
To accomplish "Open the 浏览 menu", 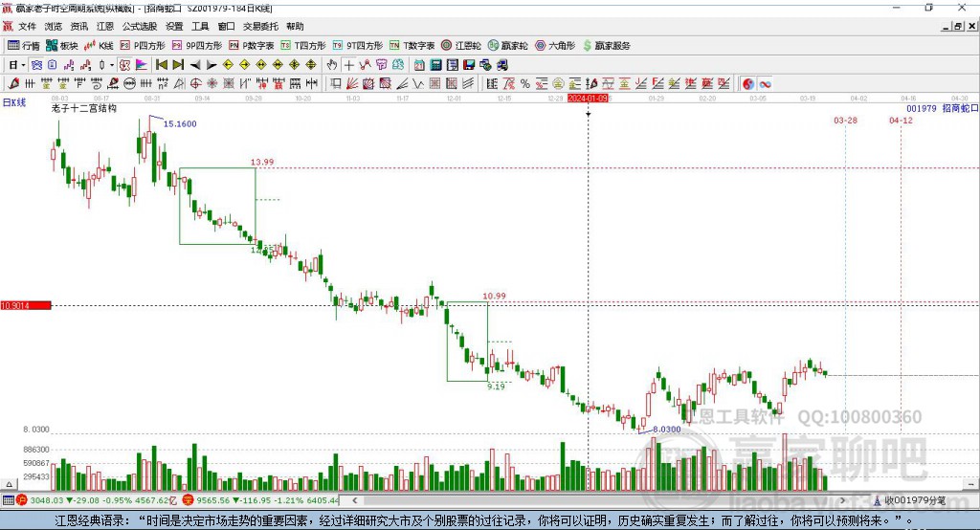I will pyautogui.click(x=54, y=26).
